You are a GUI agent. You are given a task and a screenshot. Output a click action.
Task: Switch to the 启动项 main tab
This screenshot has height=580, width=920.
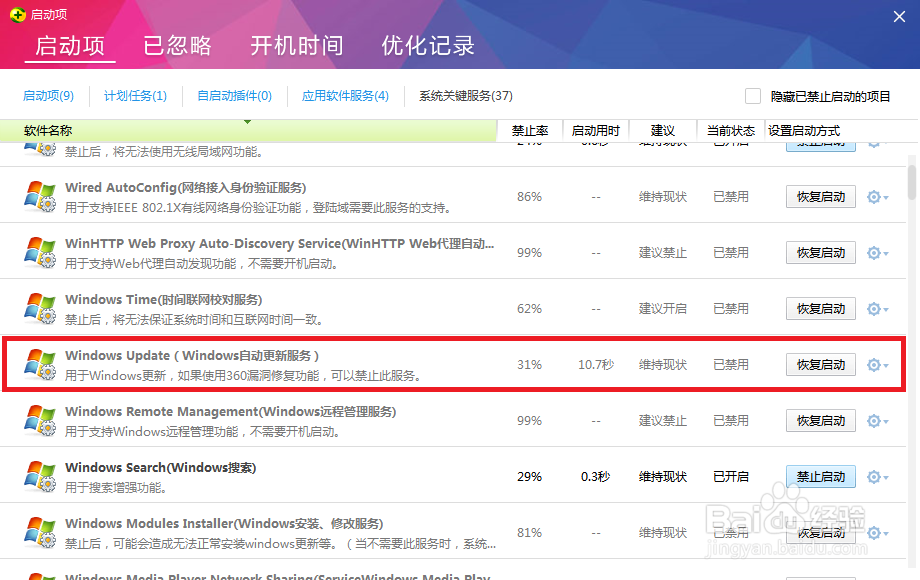[70, 45]
